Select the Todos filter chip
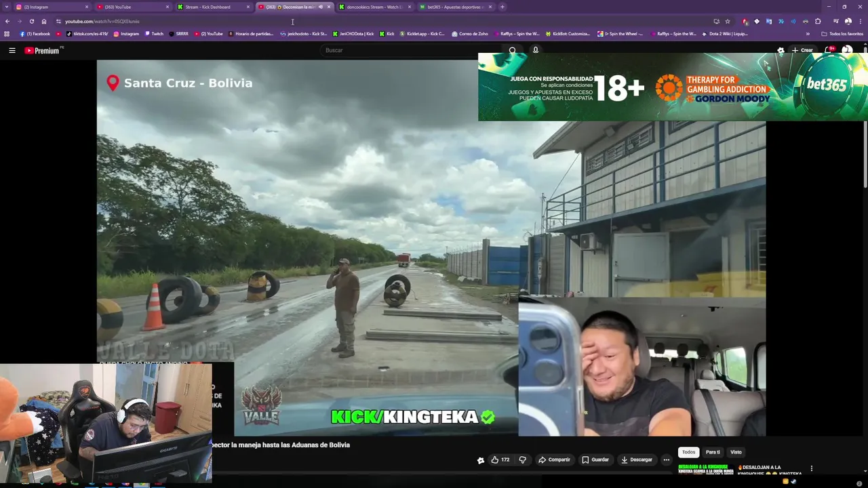 coord(688,452)
